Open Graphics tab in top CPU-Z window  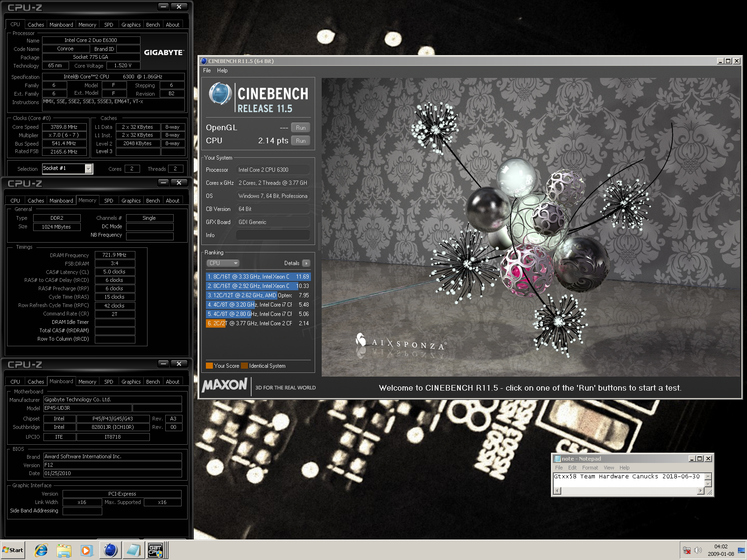(x=131, y=25)
